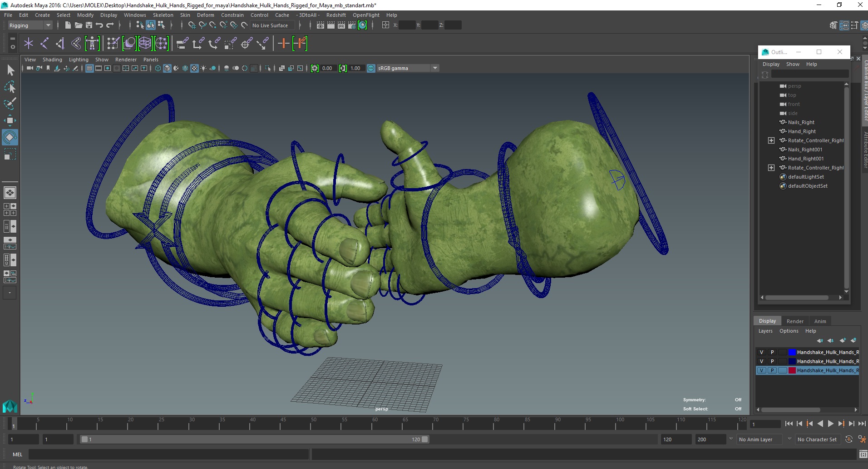The image size is (868, 469).
Task: Open the layer editor Options menu
Action: pyautogui.click(x=789, y=331)
